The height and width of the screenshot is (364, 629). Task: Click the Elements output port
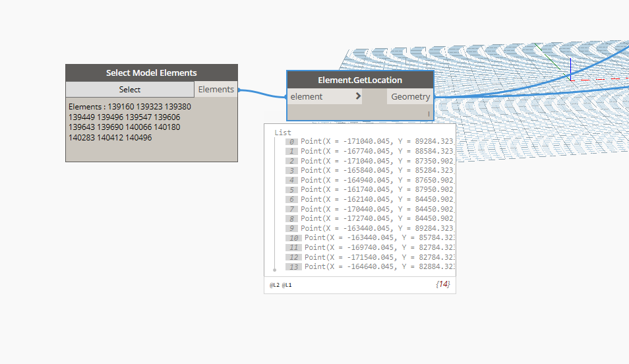216,90
